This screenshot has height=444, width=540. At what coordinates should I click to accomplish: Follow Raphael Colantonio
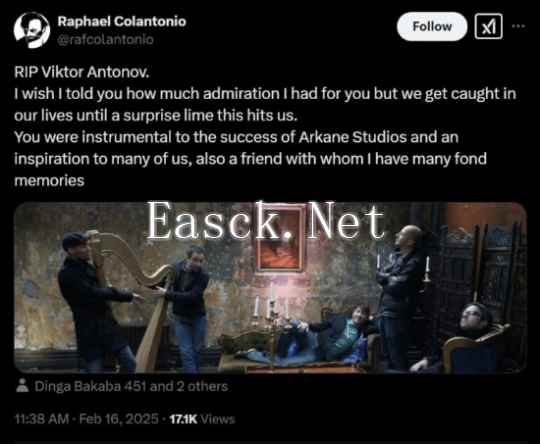click(432, 27)
